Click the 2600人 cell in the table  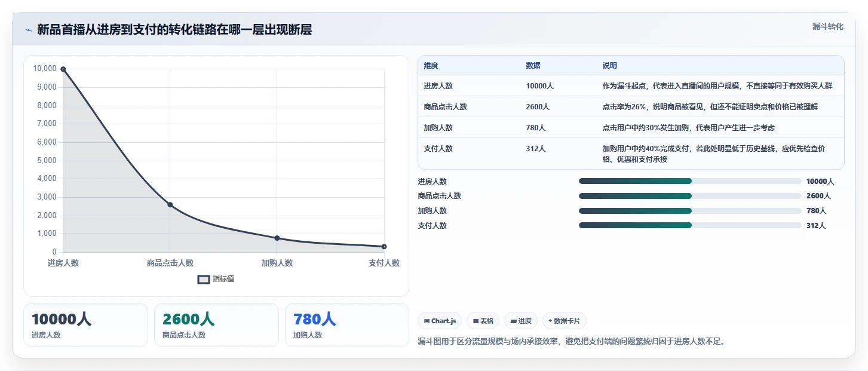(x=538, y=107)
